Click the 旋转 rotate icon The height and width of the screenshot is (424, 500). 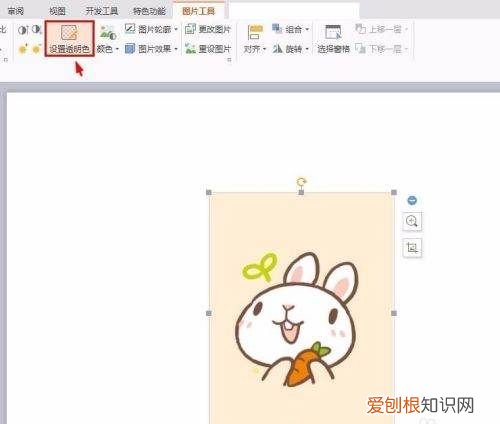(277, 49)
